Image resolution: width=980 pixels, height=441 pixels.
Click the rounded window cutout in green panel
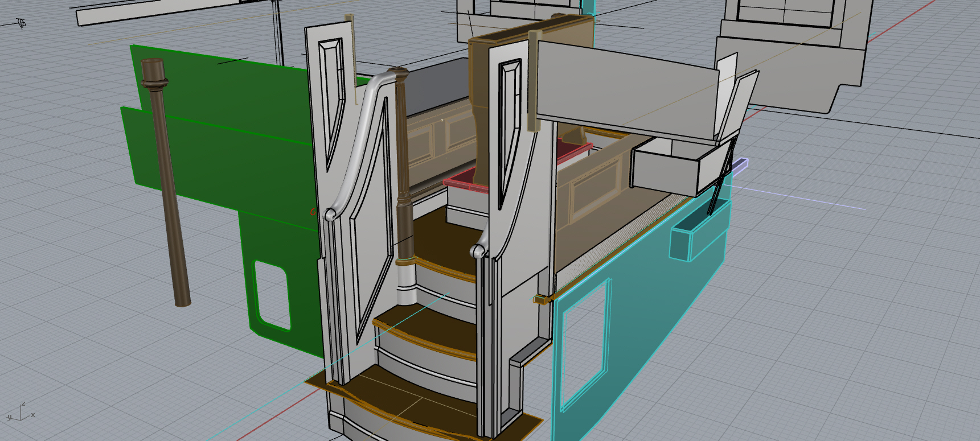(x=271, y=295)
